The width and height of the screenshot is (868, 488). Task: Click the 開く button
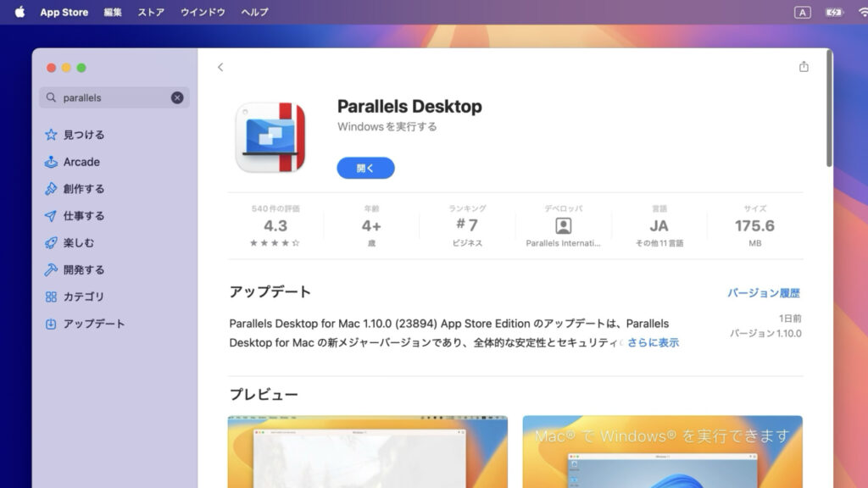click(x=365, y=169)
